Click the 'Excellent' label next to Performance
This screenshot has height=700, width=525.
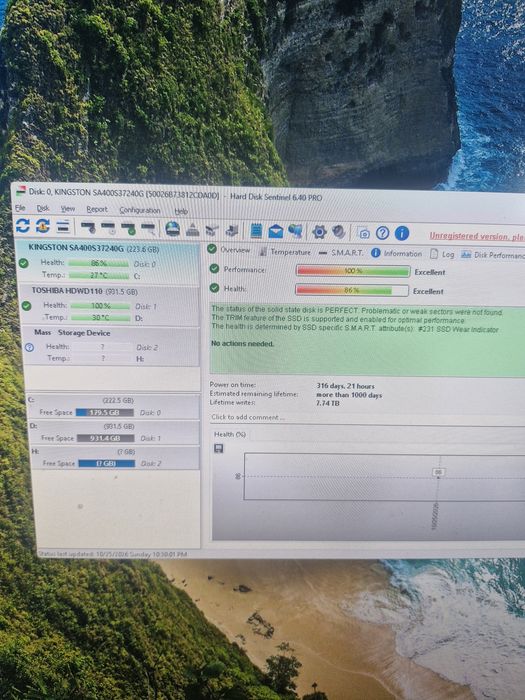pyautogui.click(x=429, y=272)
